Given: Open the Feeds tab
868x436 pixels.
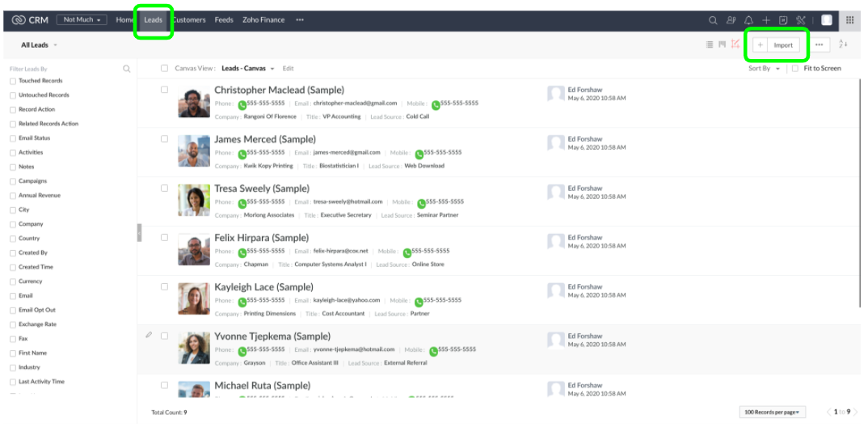Looking at the screenshot, I should (224, 20).
